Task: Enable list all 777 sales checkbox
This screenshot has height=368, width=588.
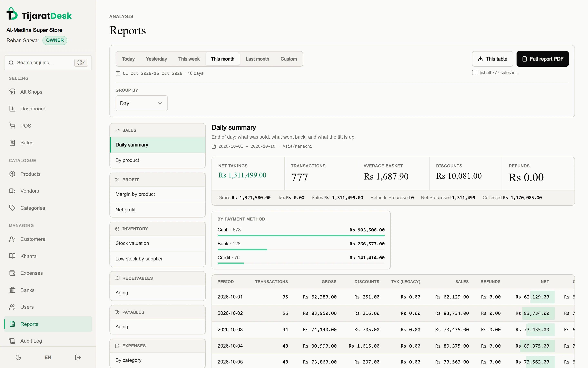Action: (x=474, y=73)
